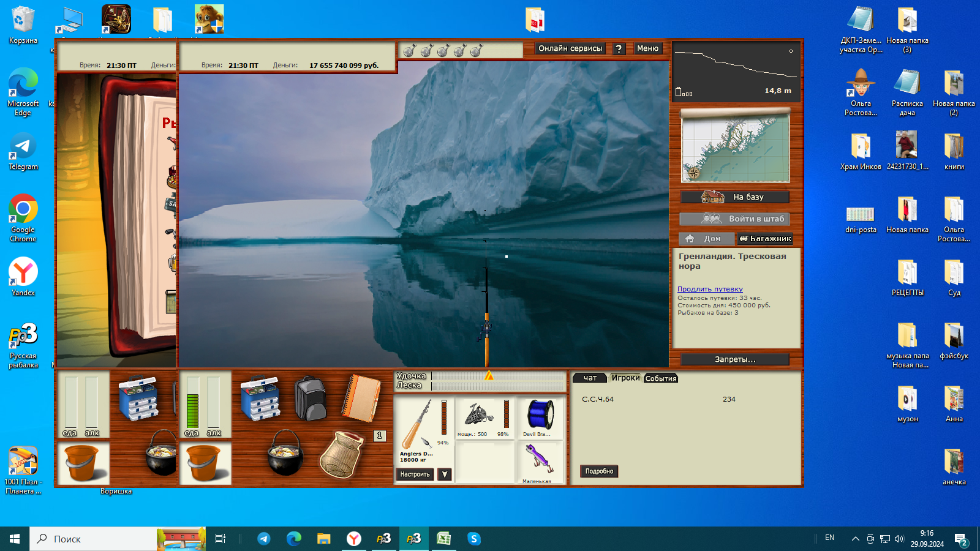Click orange bucket in the background game window
This screenshot has width=980, height=551.
83,463
